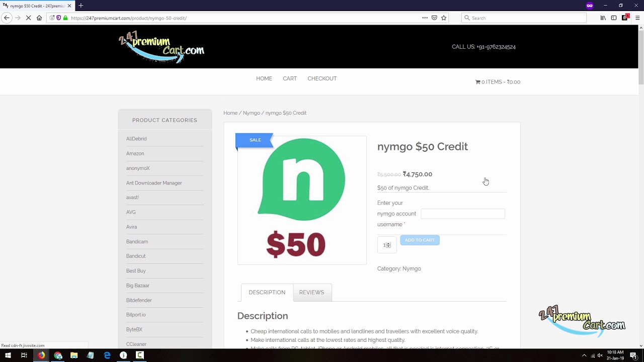Open the anonymoX category
Image resolution: width=644 pixels, height=362 pixels.
[x=138, y=168]
